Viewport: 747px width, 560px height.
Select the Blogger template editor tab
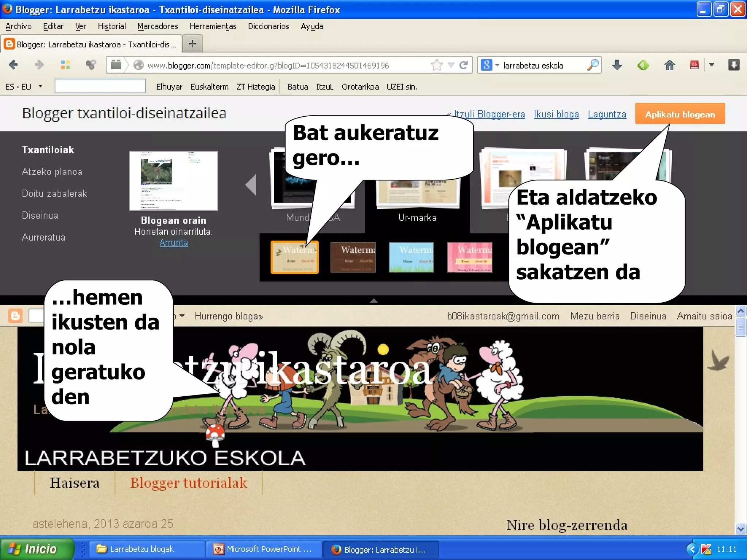91,44
